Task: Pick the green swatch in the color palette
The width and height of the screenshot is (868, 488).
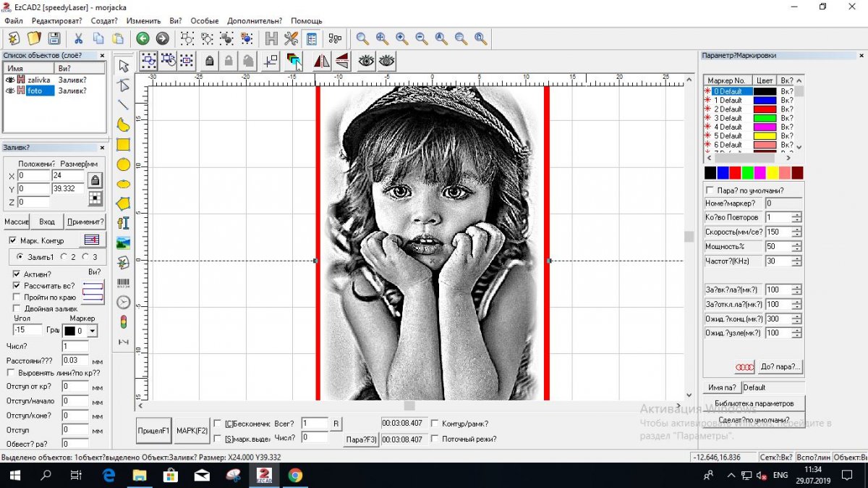Action: coord(747,173)
